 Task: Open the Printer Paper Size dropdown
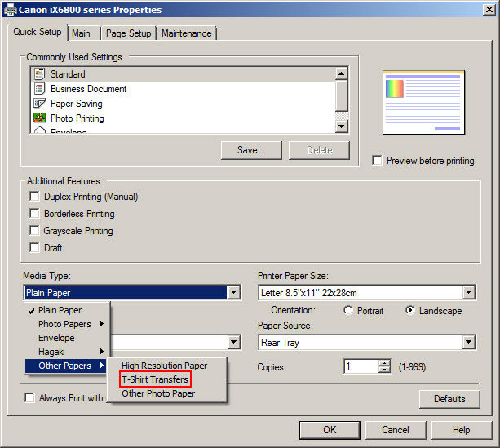(468, 293)
